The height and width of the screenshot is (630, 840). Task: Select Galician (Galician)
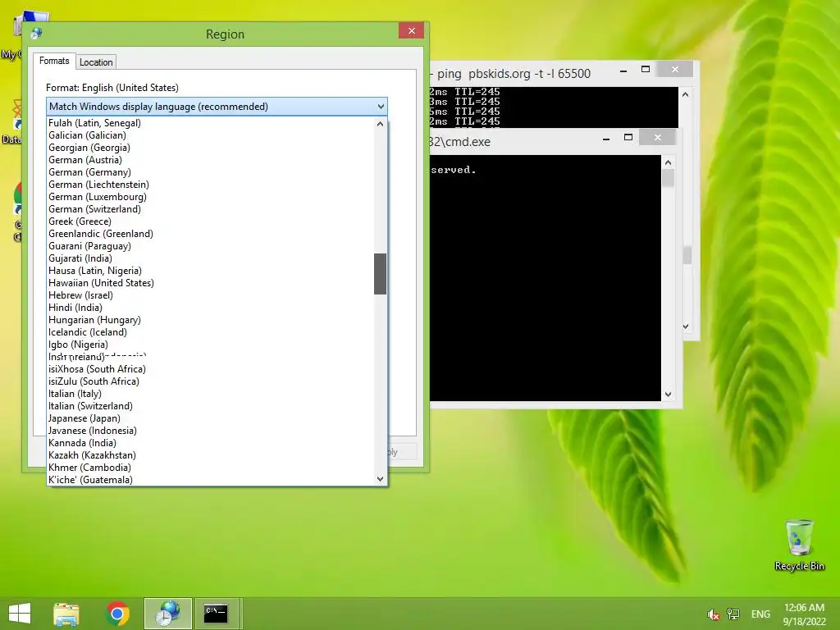click(210, 135)
